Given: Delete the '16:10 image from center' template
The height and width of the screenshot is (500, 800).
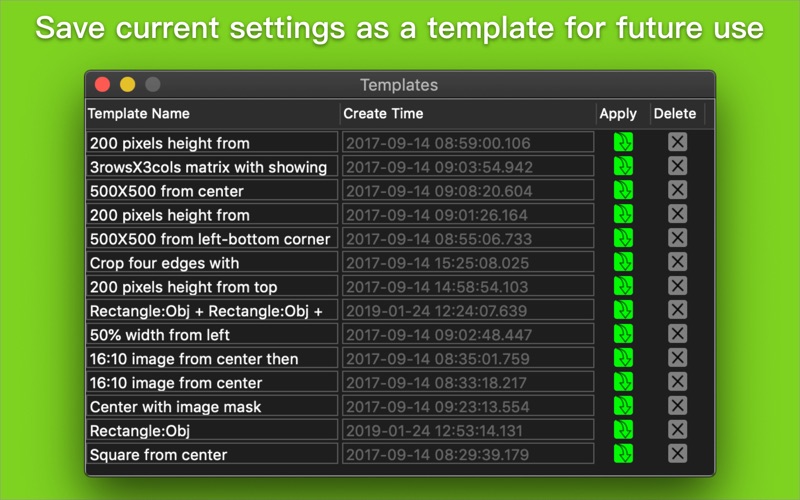Looking at the screenshot, I should tap(677, 382).
